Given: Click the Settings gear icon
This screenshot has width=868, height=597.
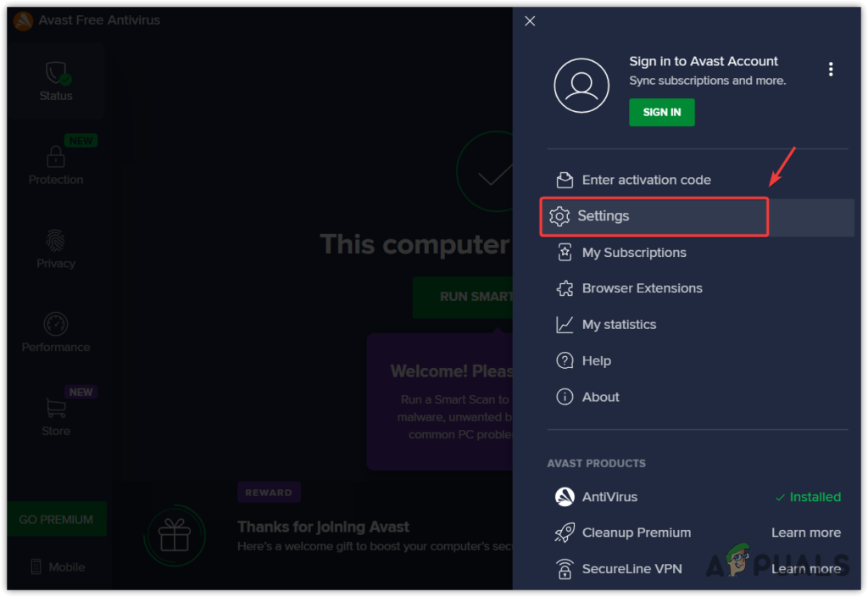Looking at the screenshot, I should pos(559,216).
